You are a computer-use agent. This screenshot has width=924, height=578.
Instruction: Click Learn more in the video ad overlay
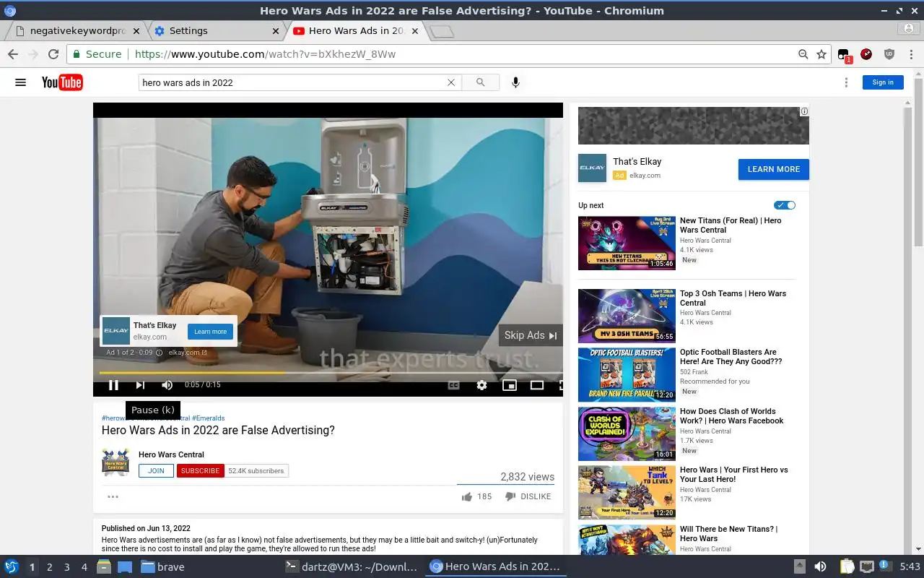(210, 332)
